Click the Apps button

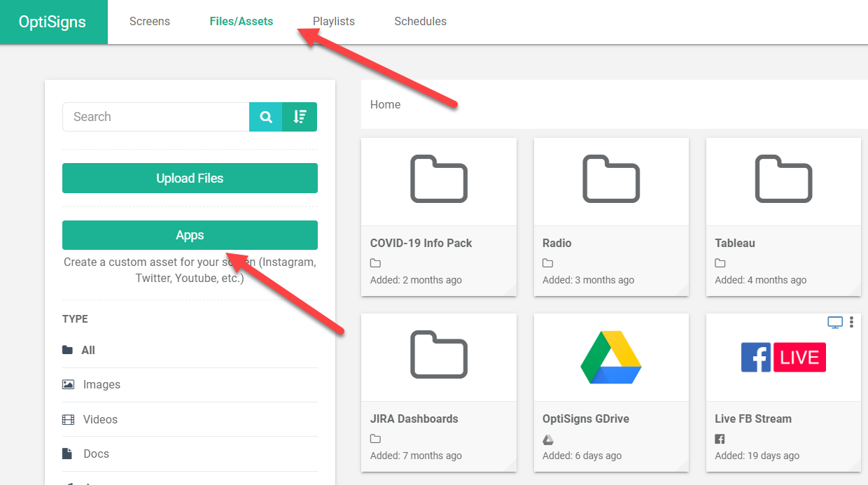(190, 235)
